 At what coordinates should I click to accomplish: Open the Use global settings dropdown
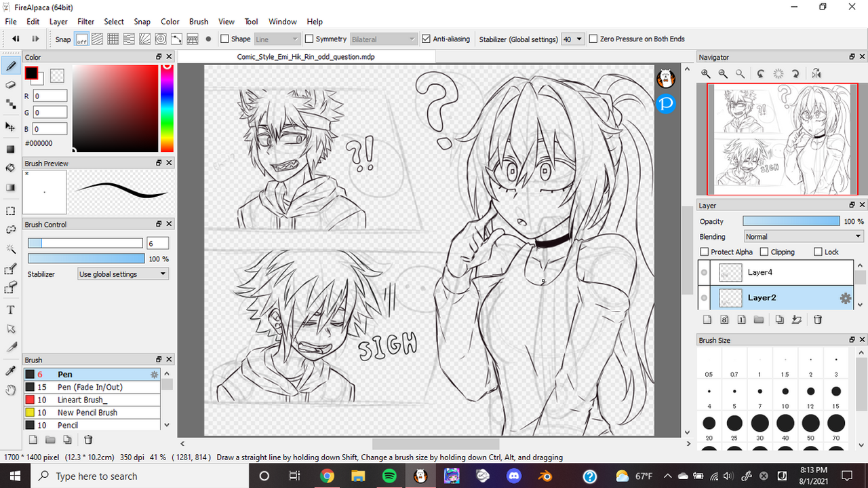[x=123, y=274]
